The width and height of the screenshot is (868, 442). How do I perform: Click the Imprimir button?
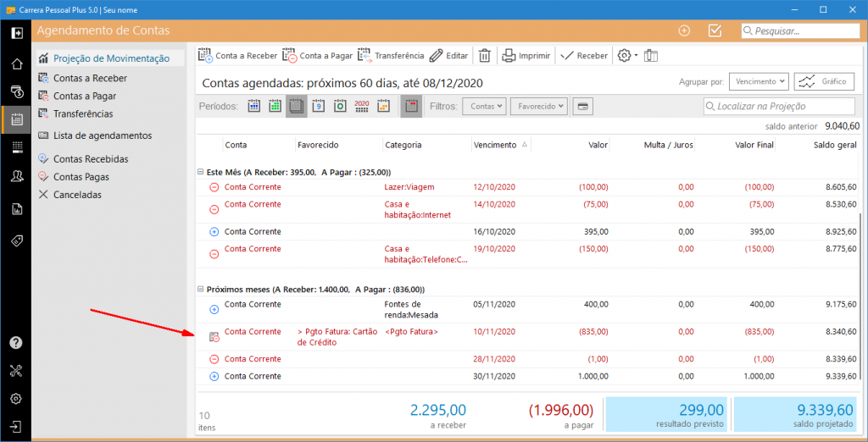[526, 56]
